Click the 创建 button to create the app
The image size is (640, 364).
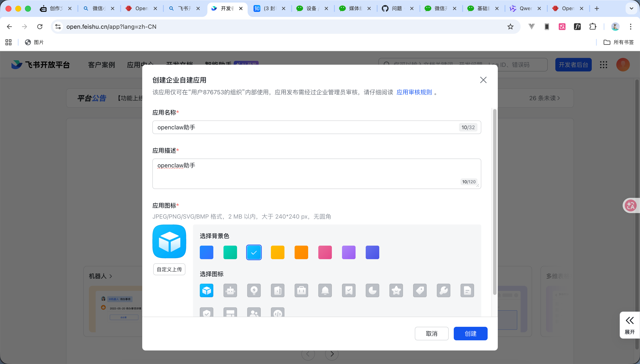[x=470, y=334]
